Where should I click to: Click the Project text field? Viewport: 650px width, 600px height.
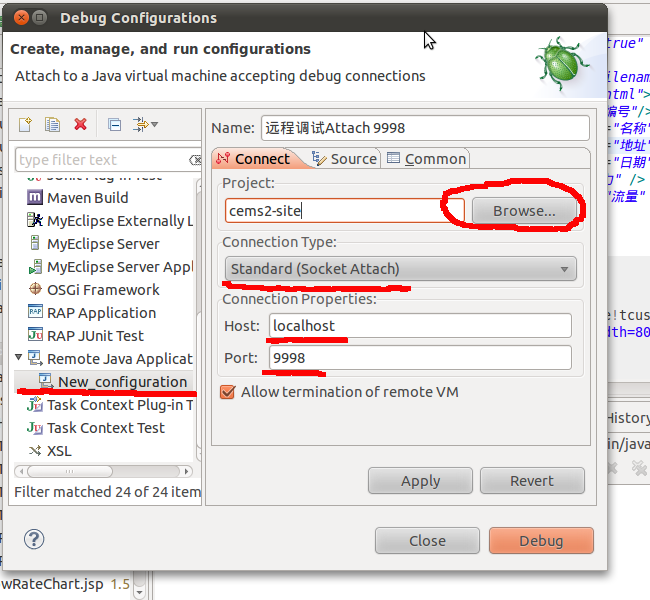tap(344, 211)
